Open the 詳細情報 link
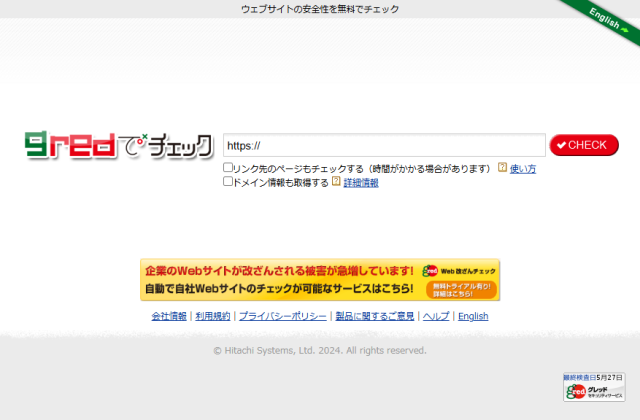The height and width of the screenshot is (420, 640). click(x=361, y=182)
